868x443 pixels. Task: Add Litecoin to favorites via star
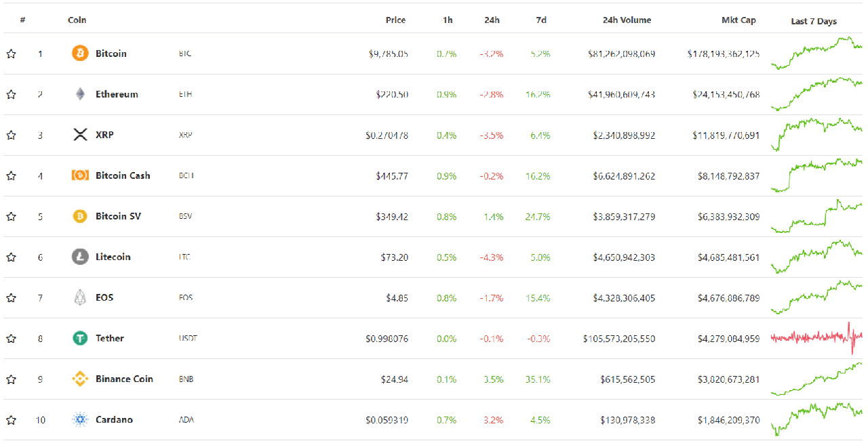(11, 257)
